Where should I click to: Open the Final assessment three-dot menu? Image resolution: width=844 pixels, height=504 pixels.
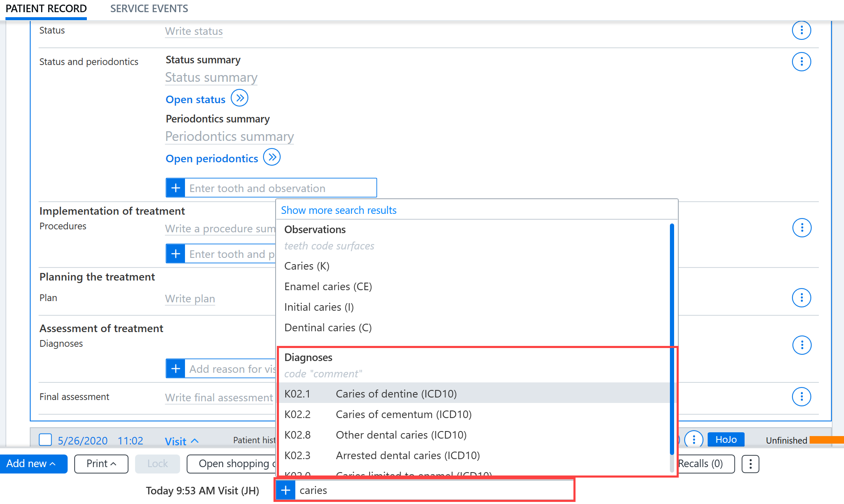pyautogui.click(x=801, y=396)
